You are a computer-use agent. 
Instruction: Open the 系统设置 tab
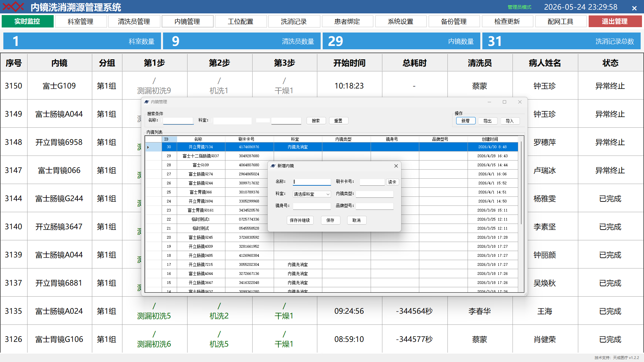[x=401, y=21]
